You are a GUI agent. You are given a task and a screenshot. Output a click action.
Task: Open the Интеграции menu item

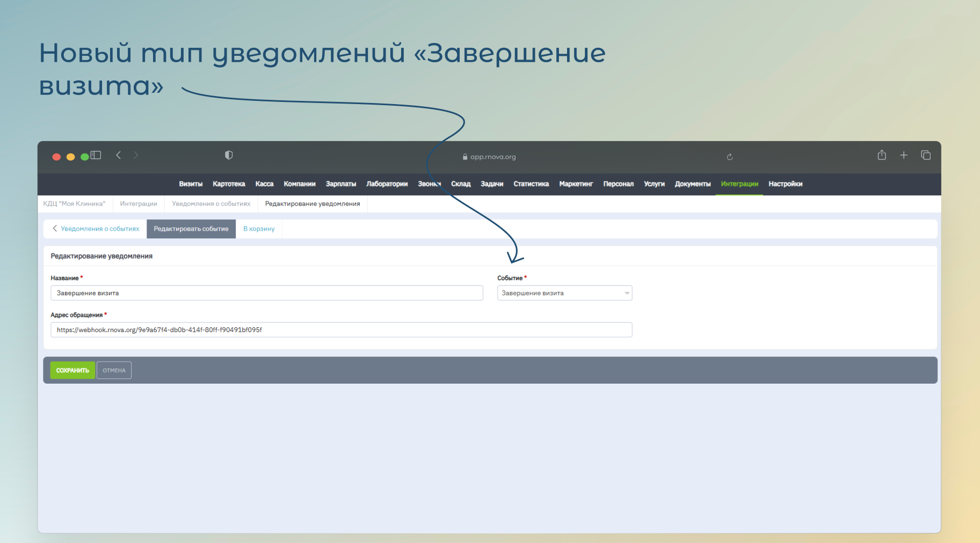pyautogui.click(x=739, y=184)
